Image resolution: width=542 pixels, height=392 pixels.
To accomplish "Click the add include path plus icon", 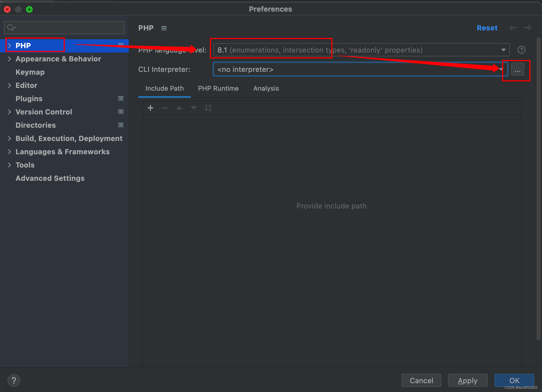I will 150,108.
